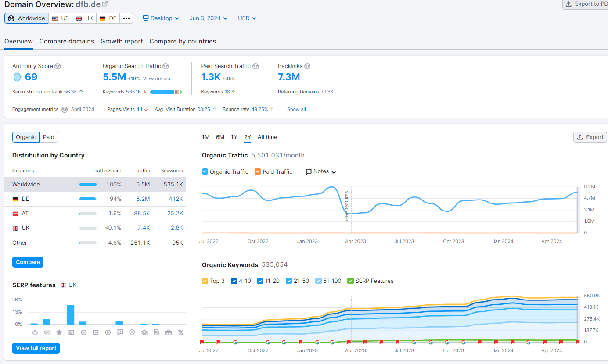Click info icon beside Organic Search Traffic
Viewport: 608px width, 364px height.
(165, 66)
